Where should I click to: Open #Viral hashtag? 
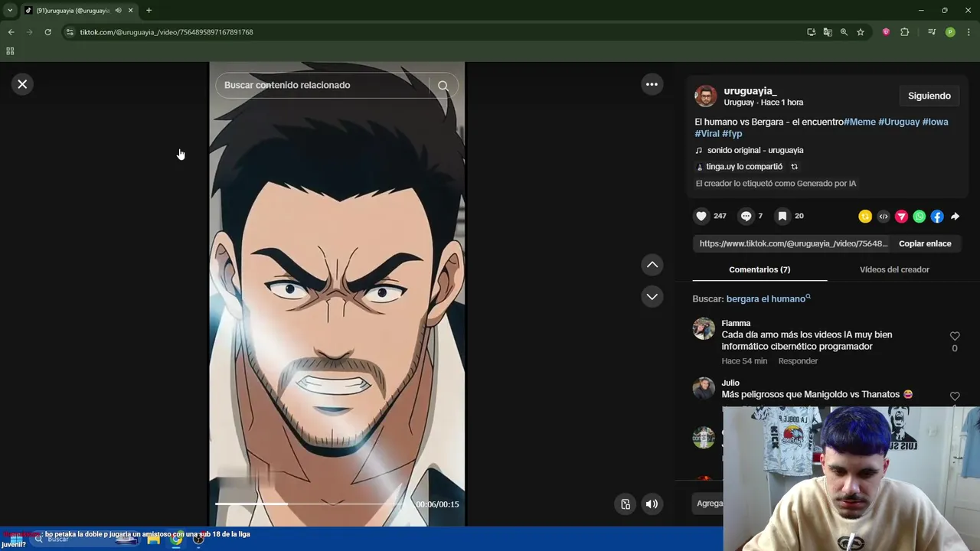pyautogui.click(x=707, y=134)
